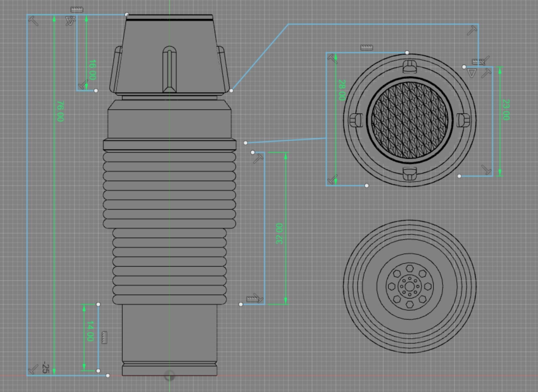Pick sketch point at bottom end of 76.00 extension
The image size is (538, 392).
pos(108,375)
